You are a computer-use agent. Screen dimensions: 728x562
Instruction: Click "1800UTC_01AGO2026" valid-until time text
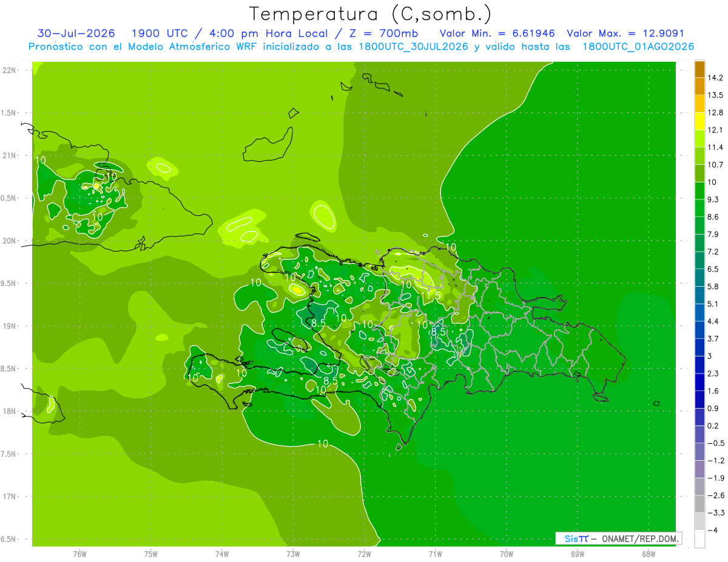coord(638,47)
